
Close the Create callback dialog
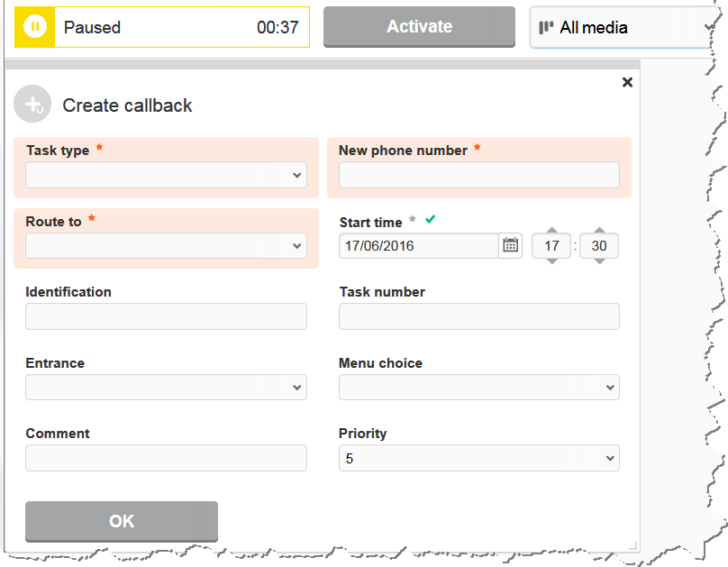pos(627,82)
